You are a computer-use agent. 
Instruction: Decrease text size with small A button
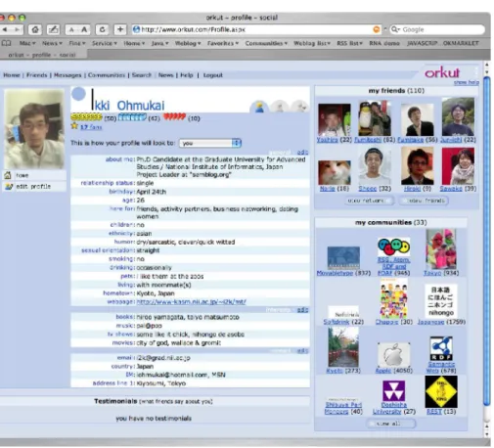(71, 29)
